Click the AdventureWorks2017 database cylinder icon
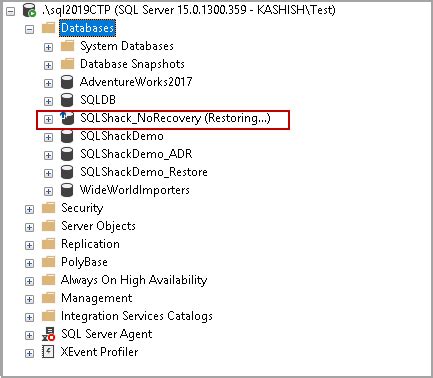 point(67,82)
